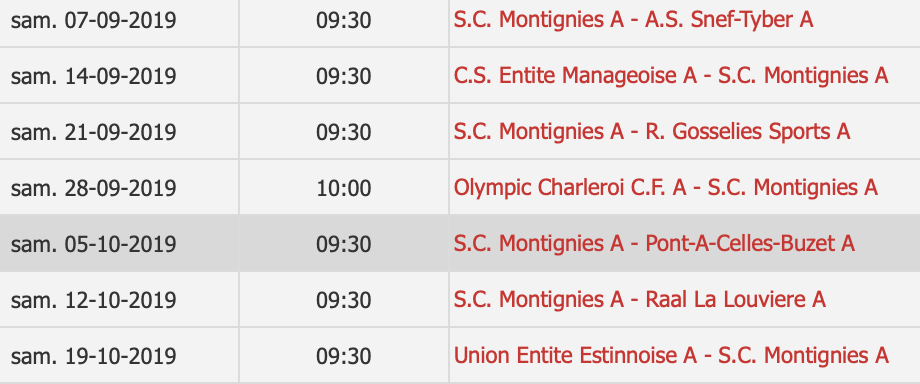Open the Montignies vs R. Gosselies Sports A match
This screenshot has height=384, width=920.
[652, 132]
